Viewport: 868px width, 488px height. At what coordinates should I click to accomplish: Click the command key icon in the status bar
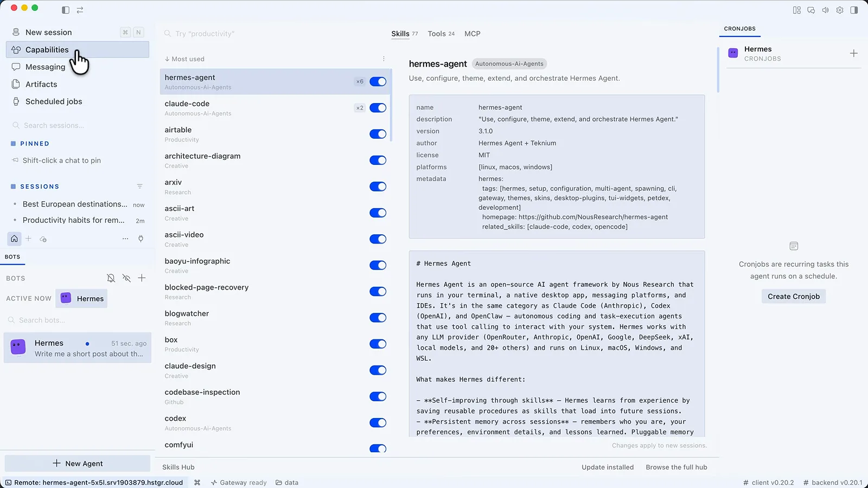coord(197,483)
